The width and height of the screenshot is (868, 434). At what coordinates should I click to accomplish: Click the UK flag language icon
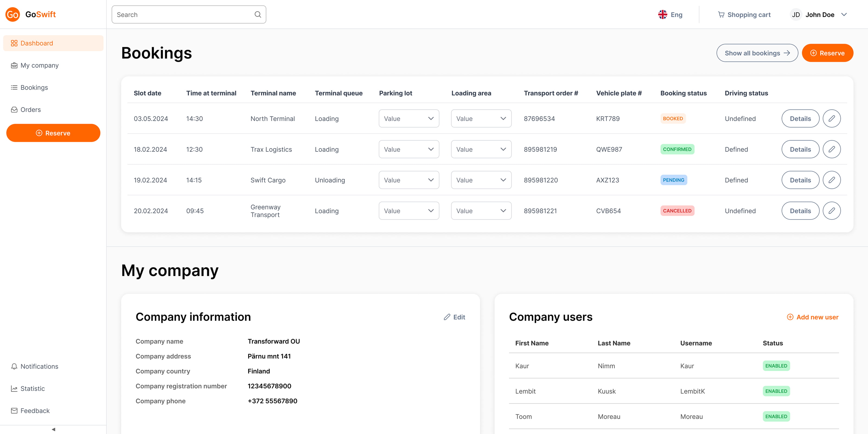pos(662,14)
